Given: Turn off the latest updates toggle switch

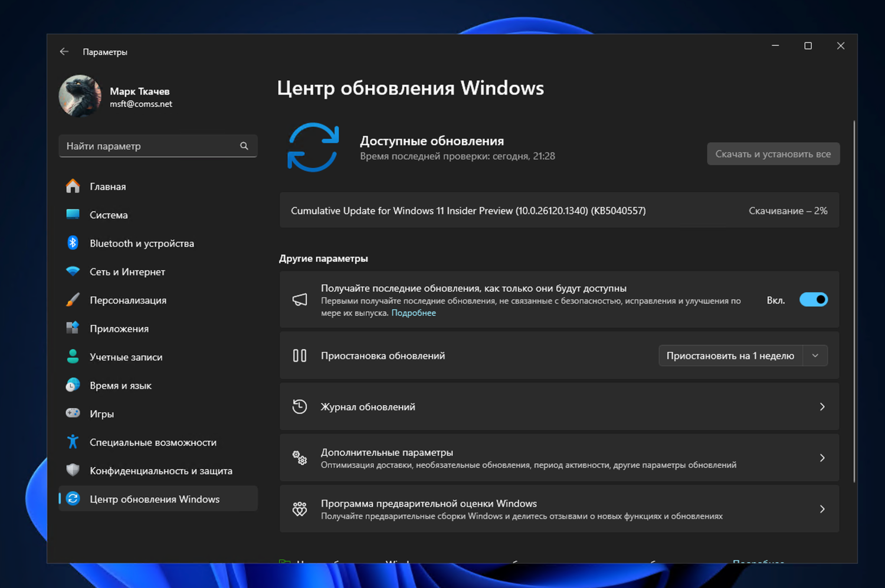Looking at the screenshot, I should pos(814,300).
